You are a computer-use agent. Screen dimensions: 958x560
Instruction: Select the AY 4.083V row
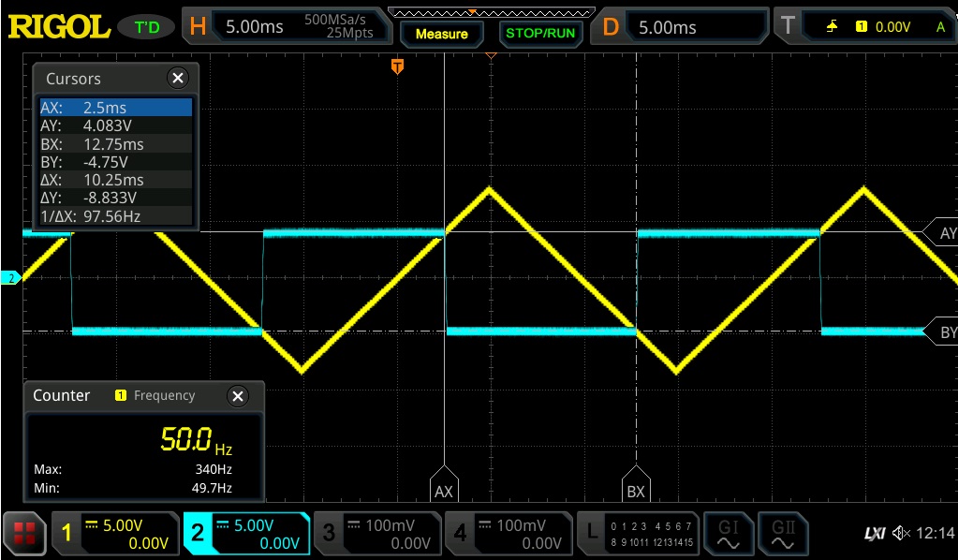coord(116,125)
